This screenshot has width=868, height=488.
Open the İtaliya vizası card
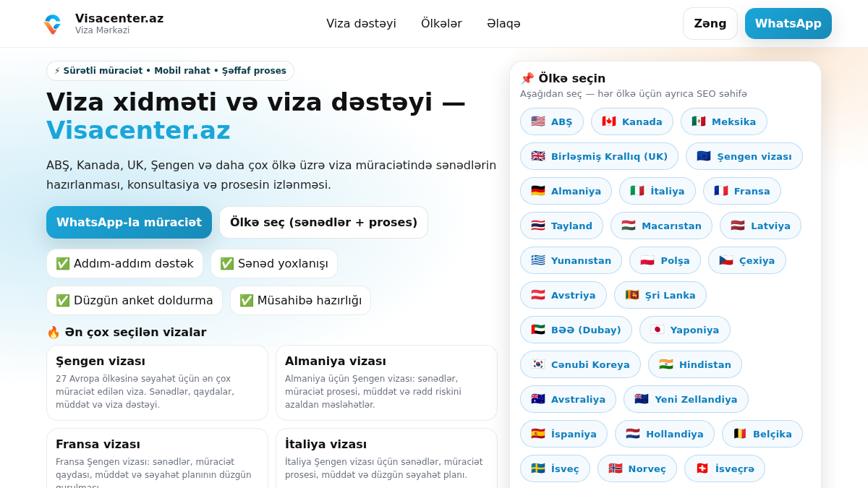pos(386,458)
